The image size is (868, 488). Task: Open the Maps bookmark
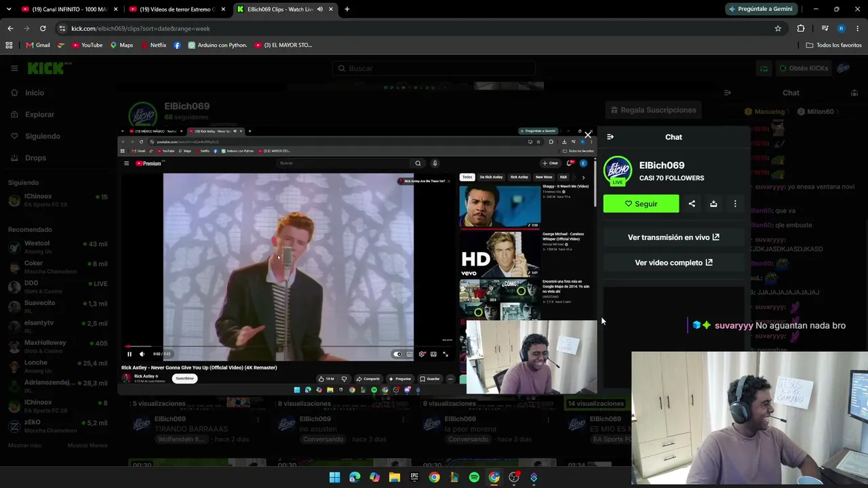coord(121,45)
